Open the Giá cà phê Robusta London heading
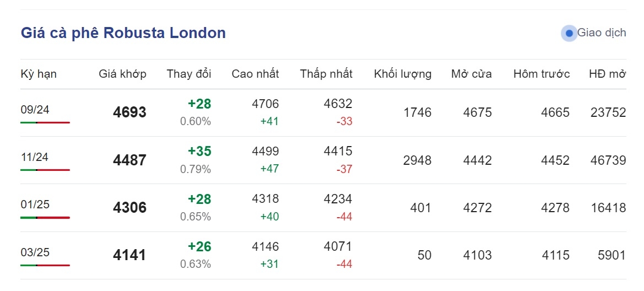 pyautogui.click(x=123, y=33)
